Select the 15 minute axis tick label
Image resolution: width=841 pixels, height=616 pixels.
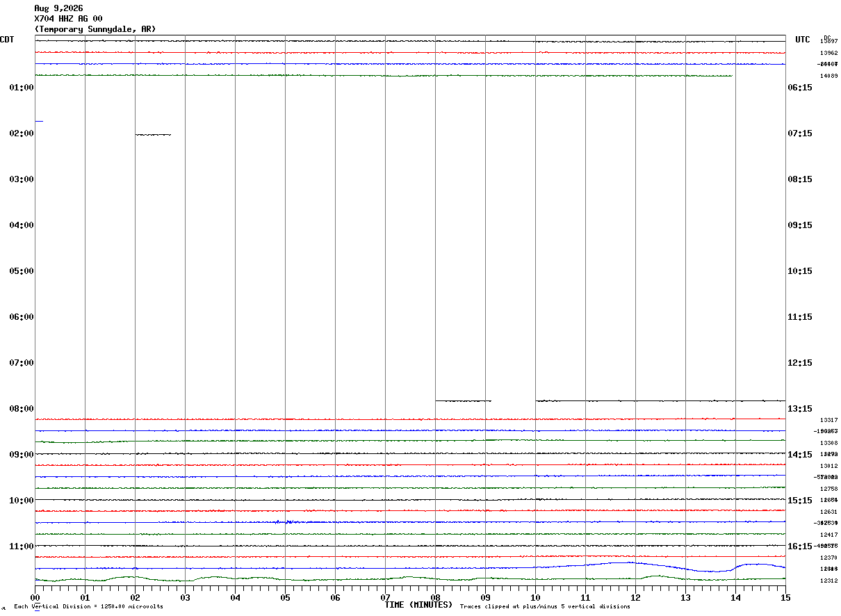[785, 598]
